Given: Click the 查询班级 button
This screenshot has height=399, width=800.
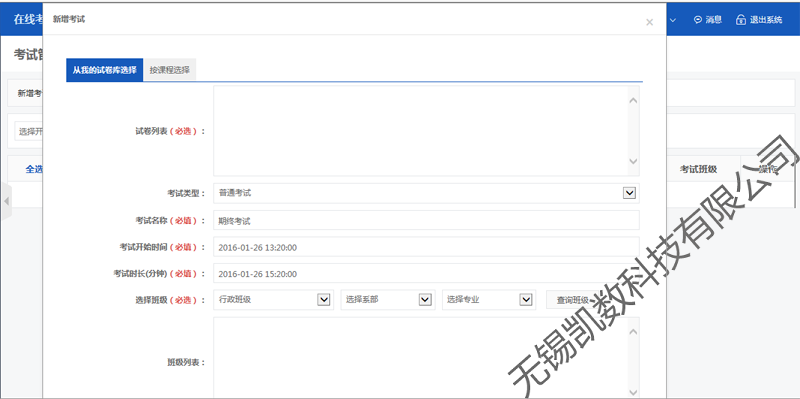Looking at the screenshot, I should [x=573, y=300].
